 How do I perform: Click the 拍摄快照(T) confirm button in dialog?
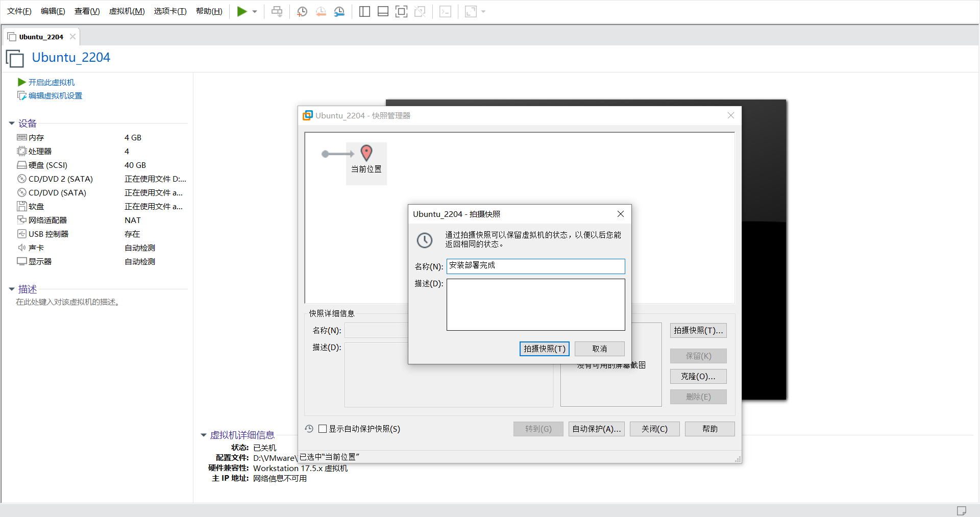point(545,349)
